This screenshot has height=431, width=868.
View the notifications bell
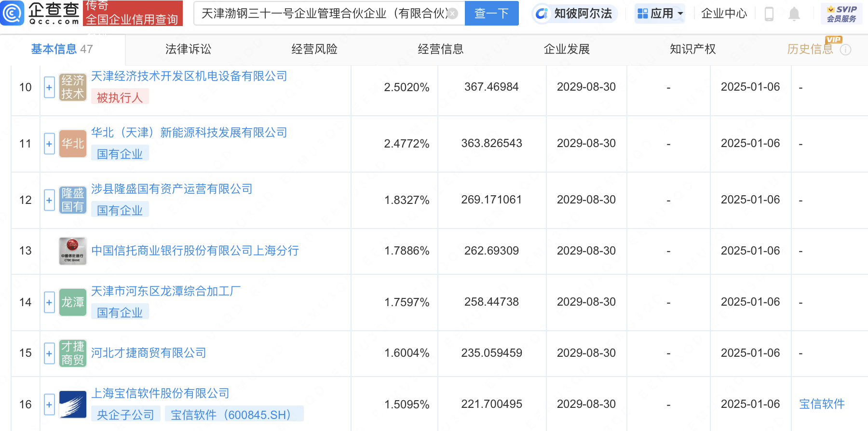[x=794, y=14]
